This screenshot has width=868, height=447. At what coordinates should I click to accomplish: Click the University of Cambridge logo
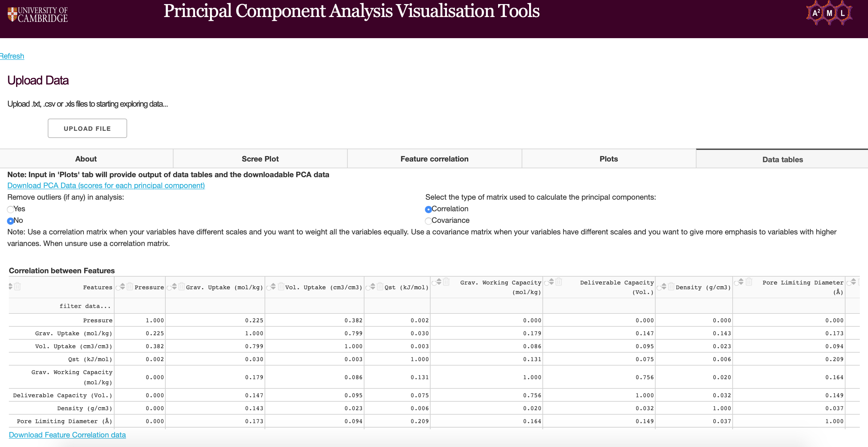click(38, 15)
